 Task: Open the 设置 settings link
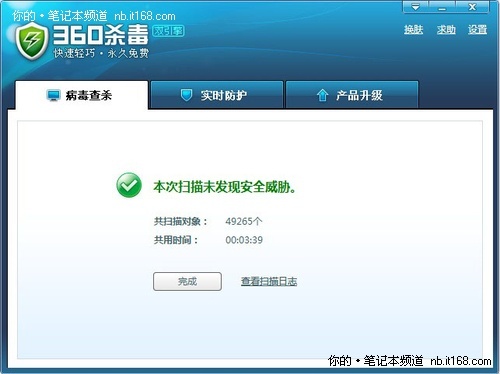click(x=477, y=30)
